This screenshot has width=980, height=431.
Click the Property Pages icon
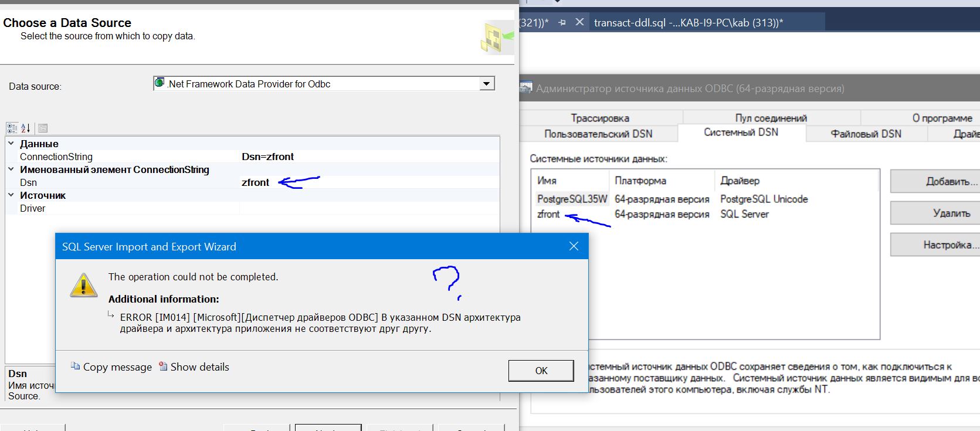click(x=43, y=128)
